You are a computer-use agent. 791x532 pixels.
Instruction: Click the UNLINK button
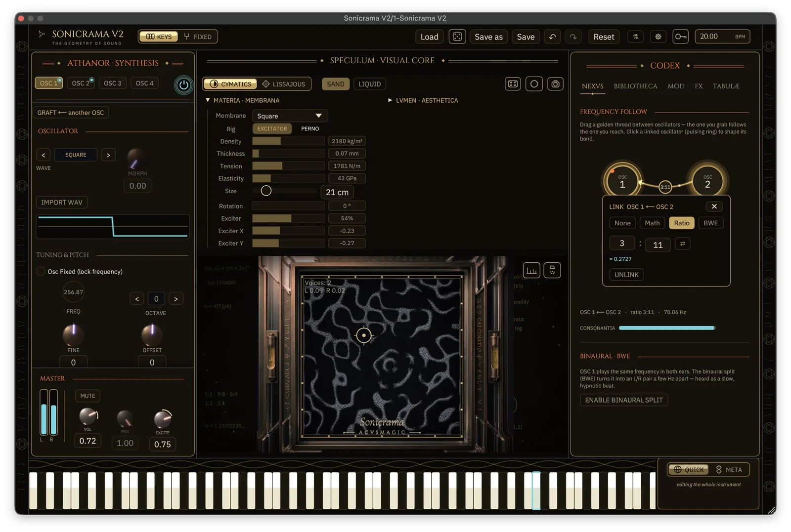click(626, 275)
